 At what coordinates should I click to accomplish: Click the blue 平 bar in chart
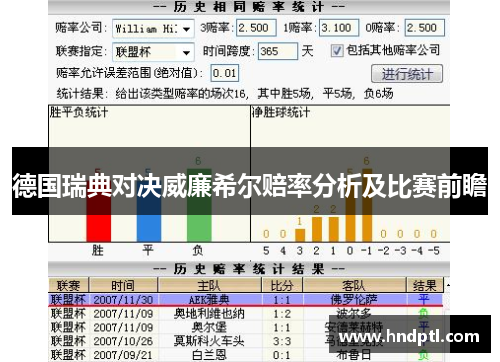pos(149,210)
